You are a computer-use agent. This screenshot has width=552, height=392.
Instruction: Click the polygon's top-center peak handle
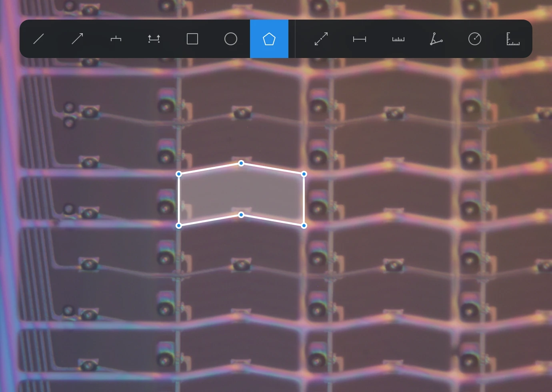click(241, 163)
